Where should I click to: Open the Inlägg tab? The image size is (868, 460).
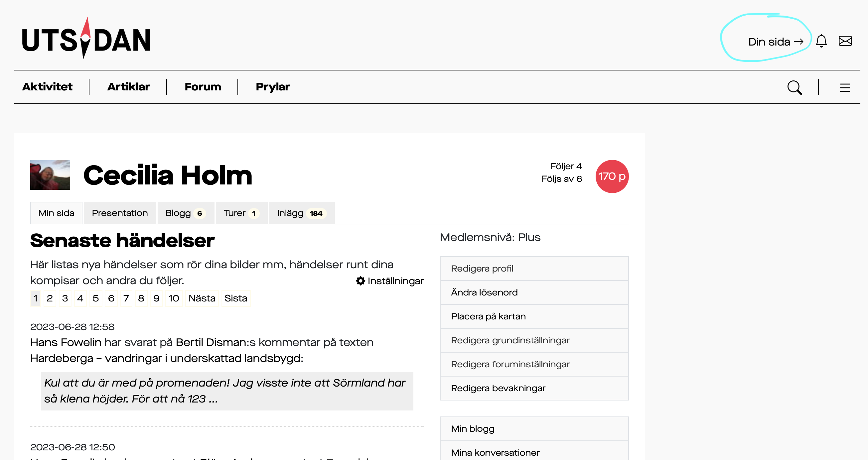pos(302,213)
